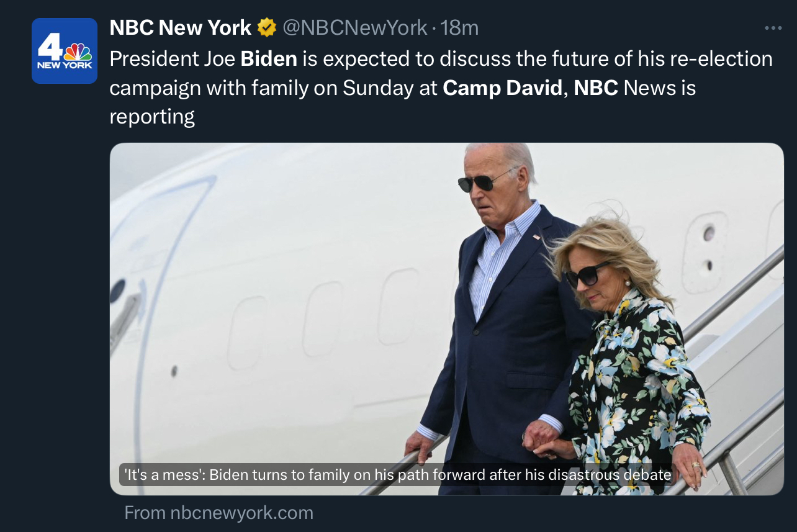Open the NBC 4 New York profile avatar
This screenshot has width=797, height=532.
click(x=65, y=51)
